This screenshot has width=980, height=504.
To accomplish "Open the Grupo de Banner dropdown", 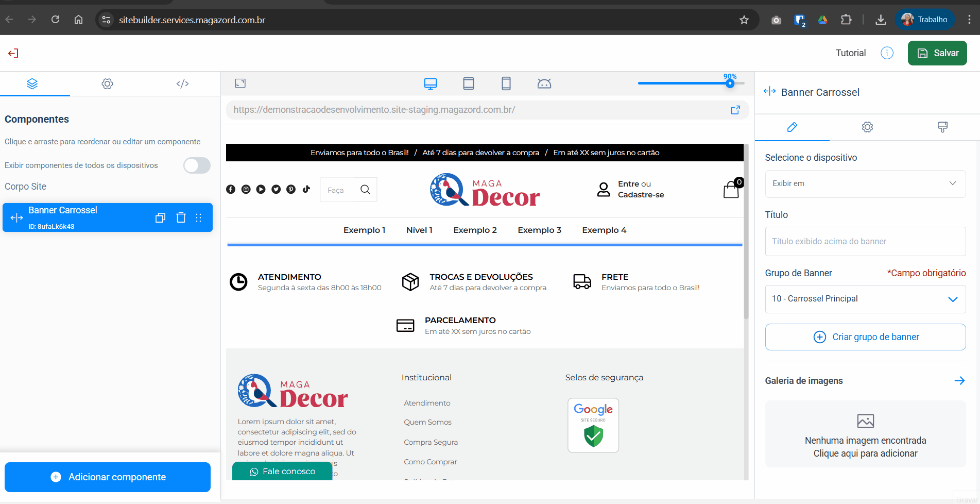I will (x=865, y=299).
